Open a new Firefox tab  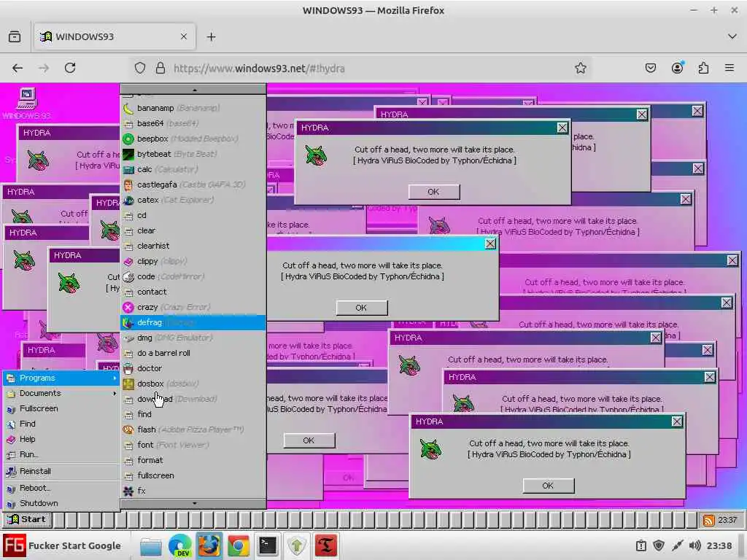211,36
